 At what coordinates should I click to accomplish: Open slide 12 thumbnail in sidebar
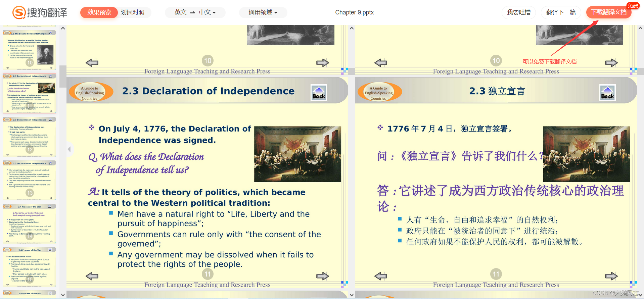pos(30,137)
